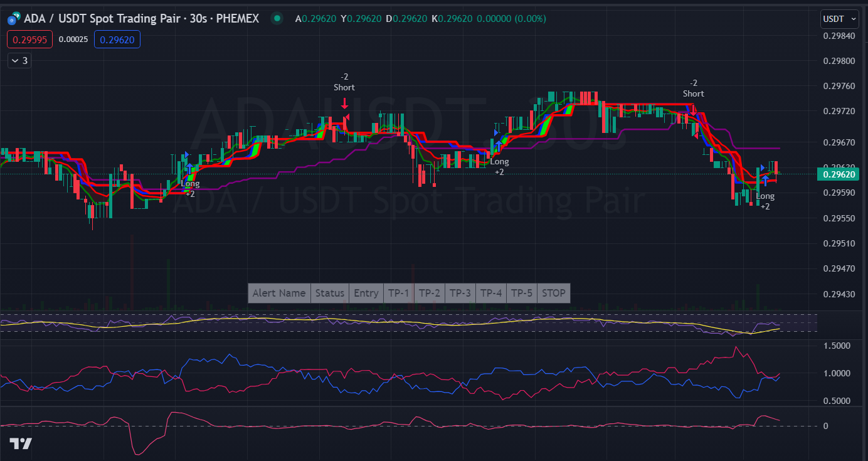Click the rightmost Long +2 signal label
Viewport: 868px width, 461px height.
click(765, 201)
